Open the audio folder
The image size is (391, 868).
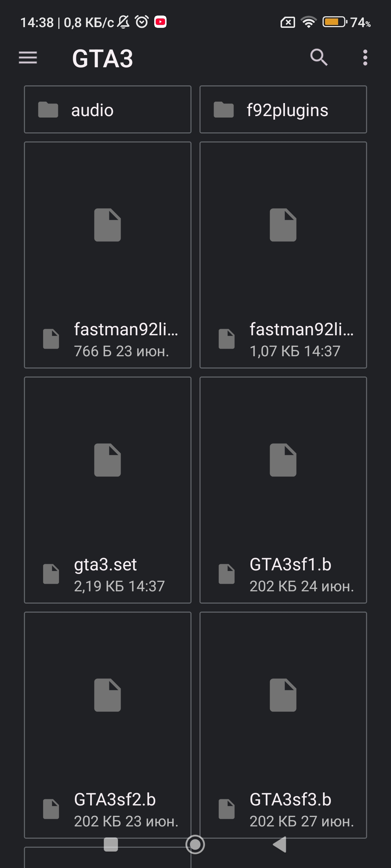click(x=108, y=110)
